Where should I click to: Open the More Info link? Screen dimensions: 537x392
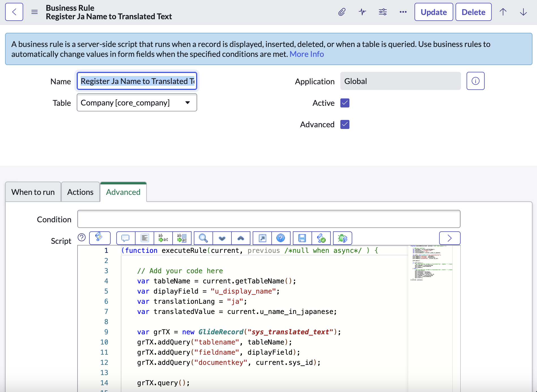[306, 54]
